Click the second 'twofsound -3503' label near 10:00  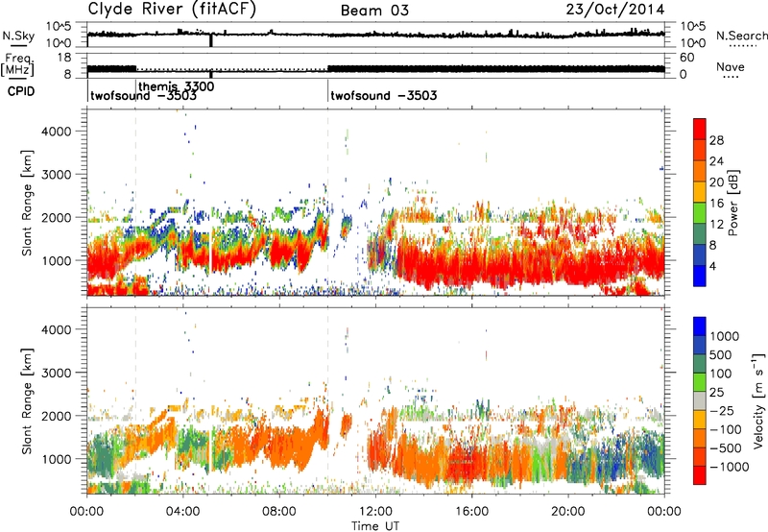[383, 95]
